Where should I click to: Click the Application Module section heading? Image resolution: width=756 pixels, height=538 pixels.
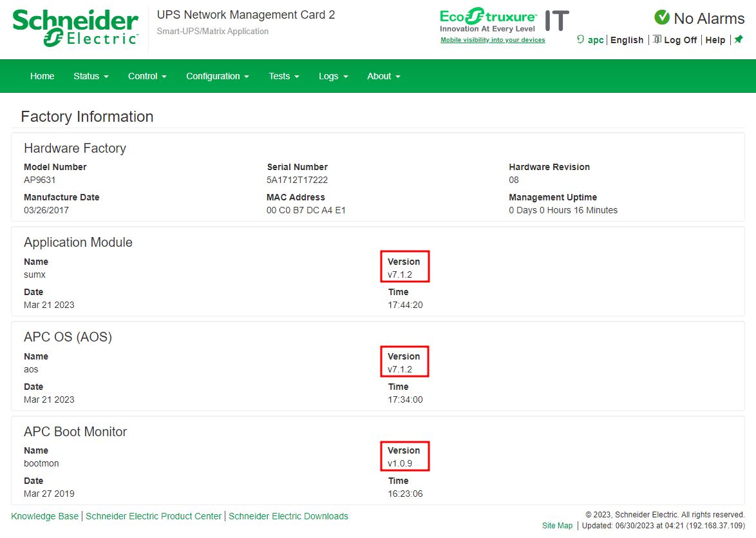[78, 242]
